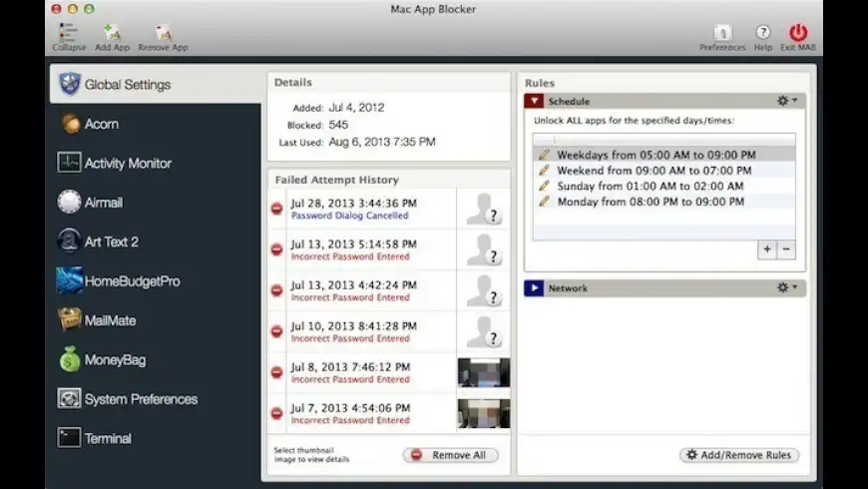Remove the Jul 10, 2013 8:41:28 PM attempt
The width and height of the screenshot is (868, 489).
coord(276,331)
